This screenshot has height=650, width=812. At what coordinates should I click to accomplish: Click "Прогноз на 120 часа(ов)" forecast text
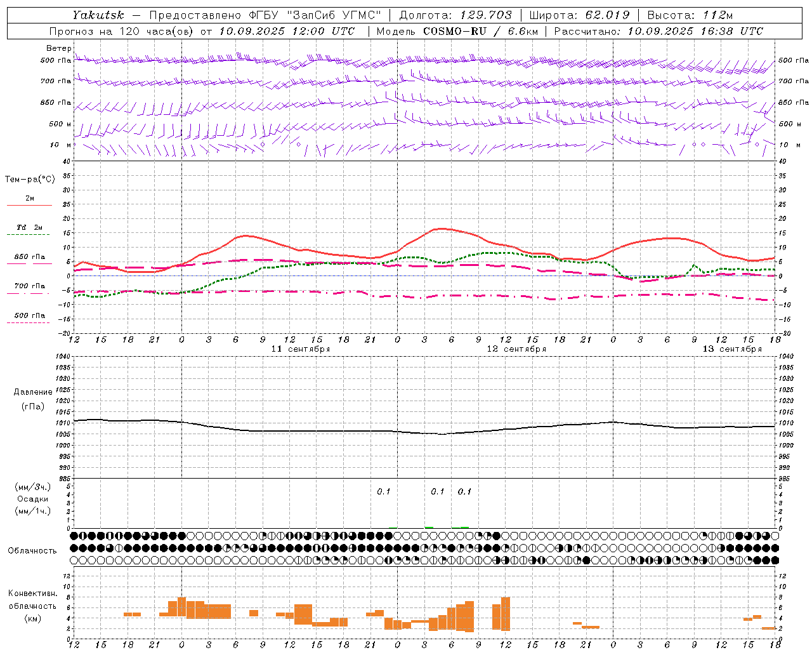122,31
